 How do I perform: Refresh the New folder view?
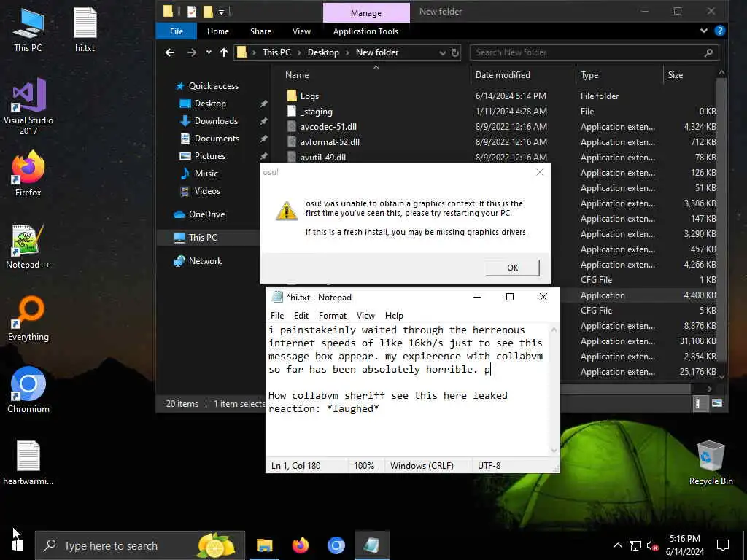point(455,52)
